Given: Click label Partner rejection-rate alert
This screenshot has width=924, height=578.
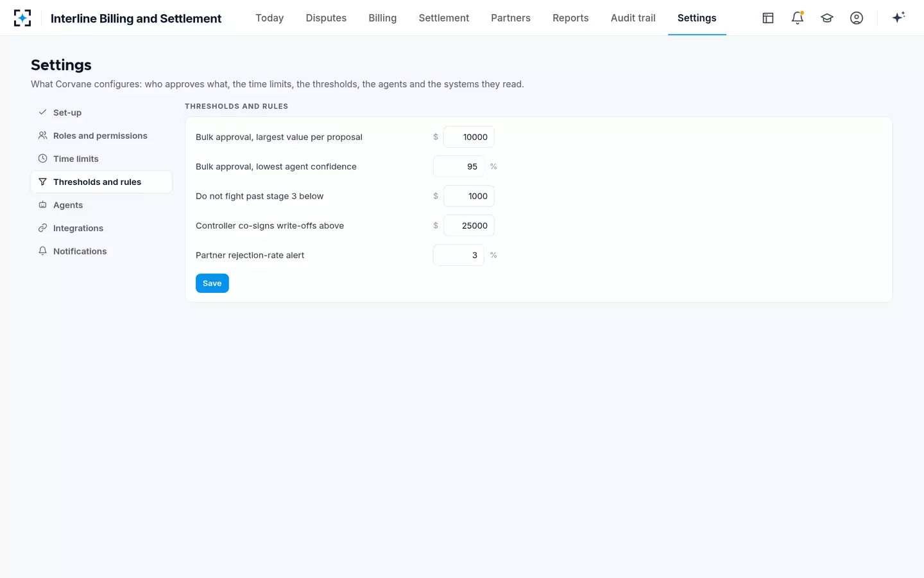Looking at the screenshot, I should (250, 255).
